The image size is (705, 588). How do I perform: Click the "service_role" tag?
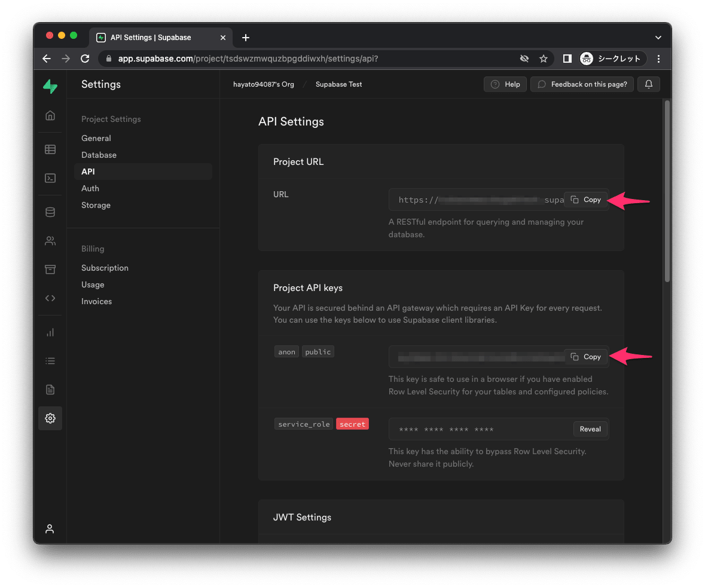coord(304,424)
